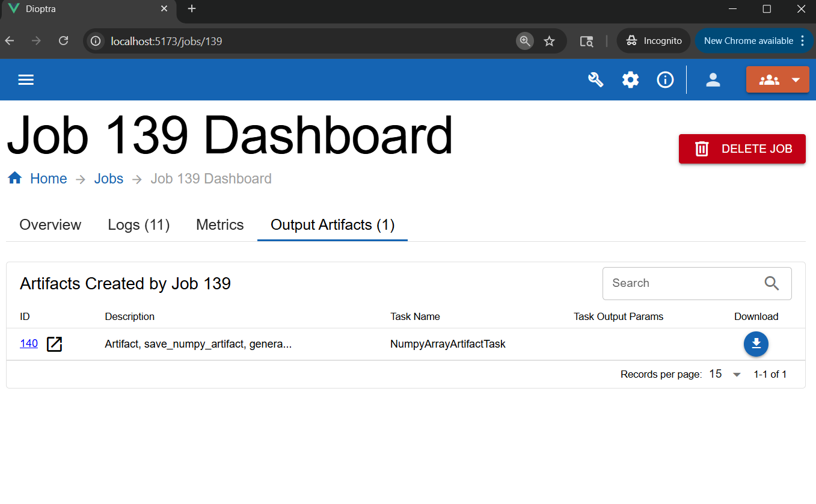Image resolution: width=816 pixels, height=504 pixels.
Task: Click the Home icon in breadcrumbs
Action: [15, 179]
